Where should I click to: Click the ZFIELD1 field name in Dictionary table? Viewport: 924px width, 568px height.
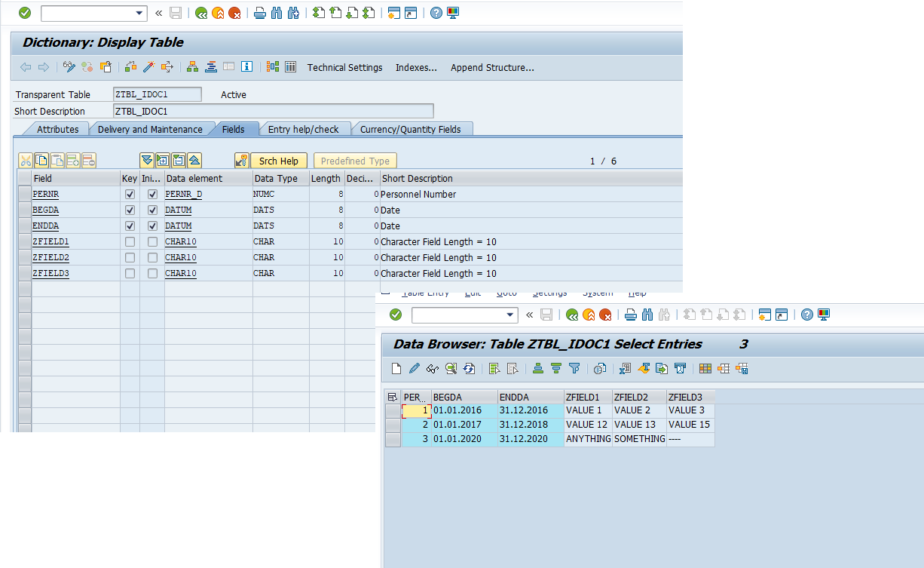pos(51,242)
